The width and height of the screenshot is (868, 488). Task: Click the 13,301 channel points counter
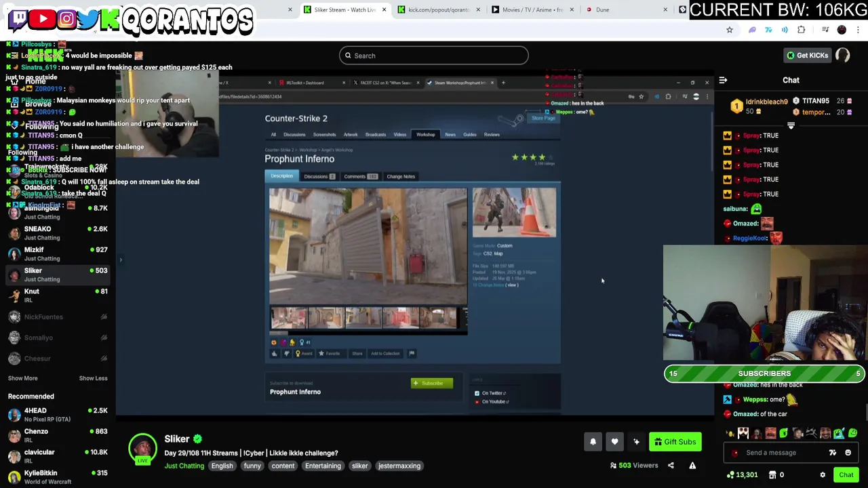pos(741,475)
